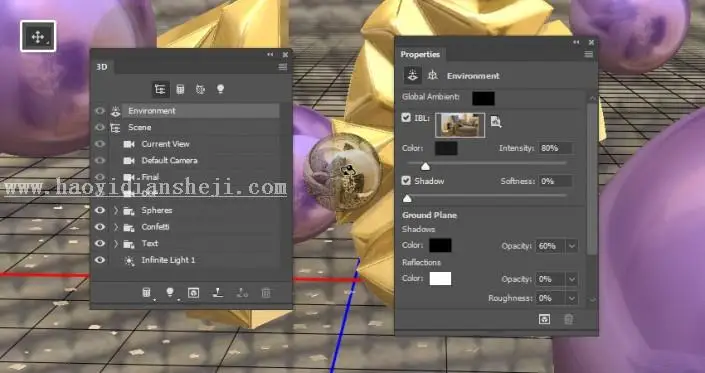Toggle visibility of Environment item

[x=100, y=111]
